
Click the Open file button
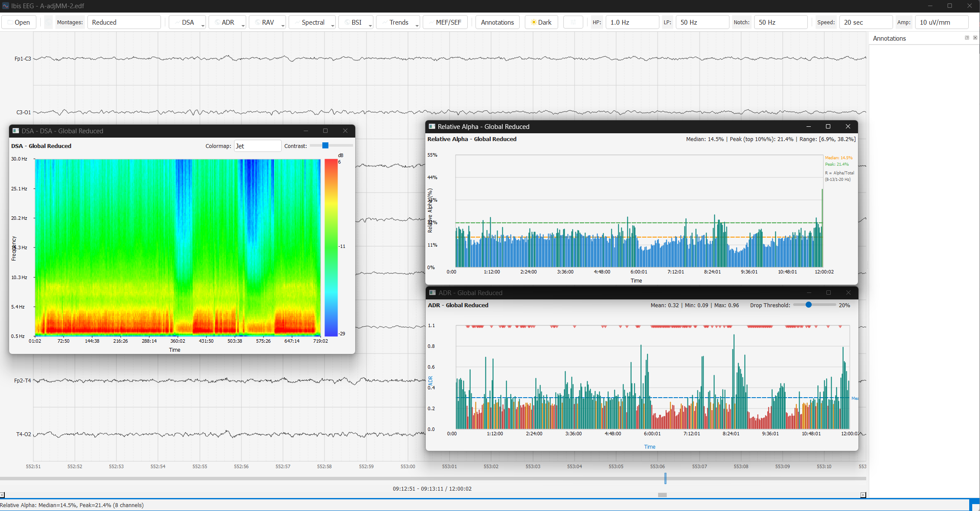pyautogui.click(x=19, y=22)
